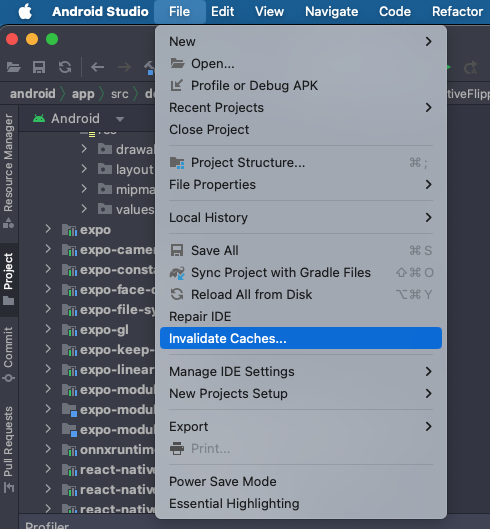Open the New Projects Setup submenu
The image size is (490, 529).
pyautogui.click(x=301, y=393)
